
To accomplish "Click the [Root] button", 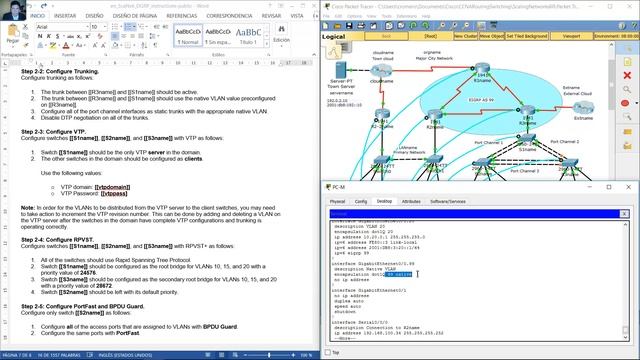I will 431,36.
